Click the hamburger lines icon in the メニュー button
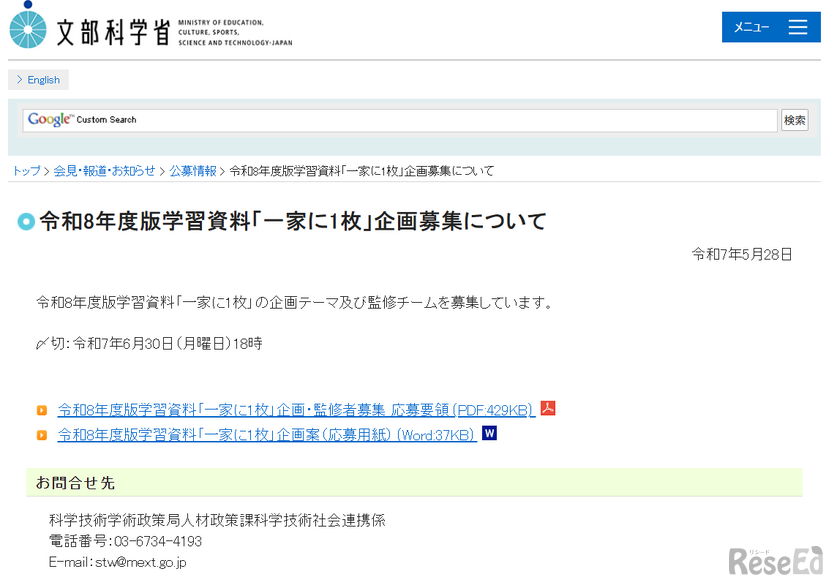 click(x=798, y=27)
